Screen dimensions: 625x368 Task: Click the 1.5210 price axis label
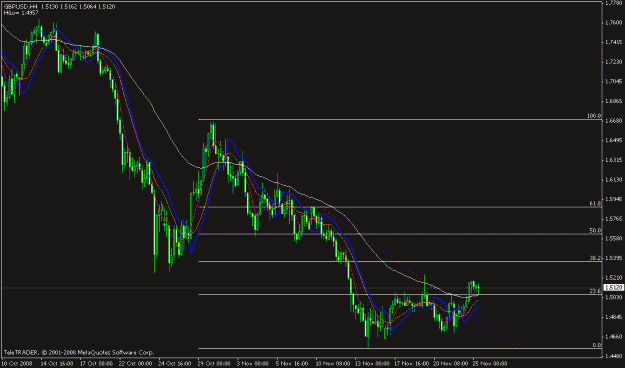[614, 277]
